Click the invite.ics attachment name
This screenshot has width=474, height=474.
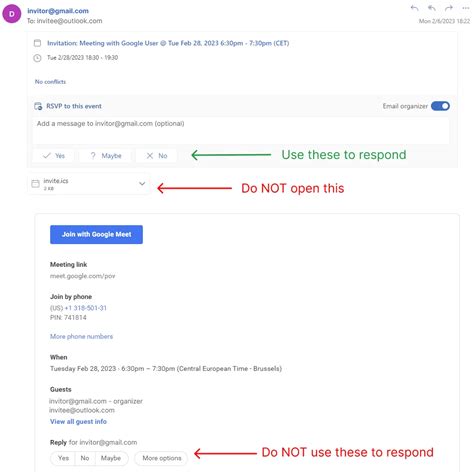tap(56, 181)
